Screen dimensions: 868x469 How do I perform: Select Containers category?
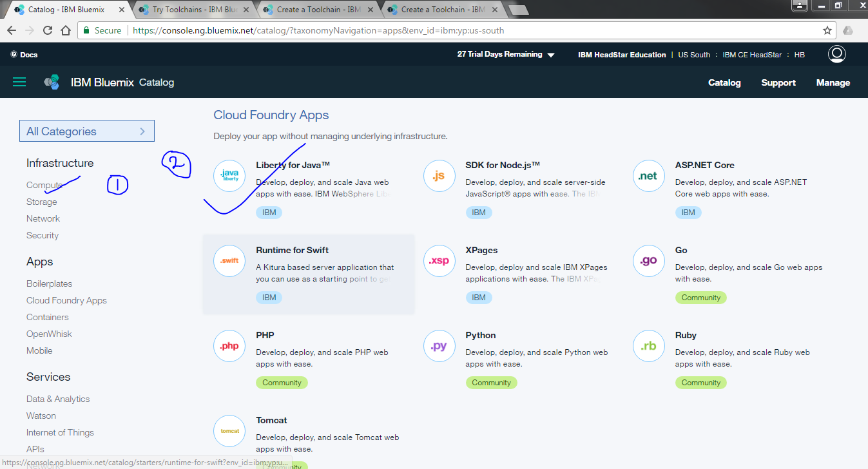point(47,317)
